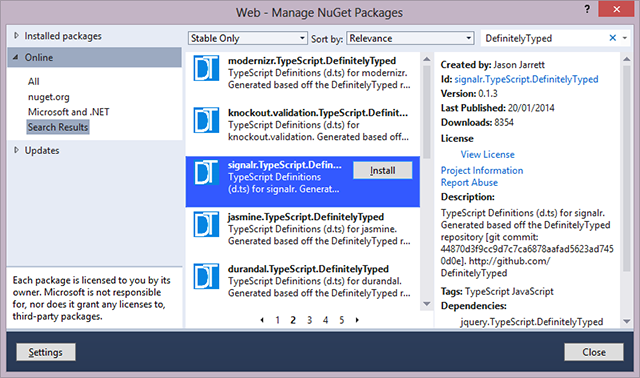Go to results page 5
This screenshot has width=640, height=378.
[x=342, y=320]
